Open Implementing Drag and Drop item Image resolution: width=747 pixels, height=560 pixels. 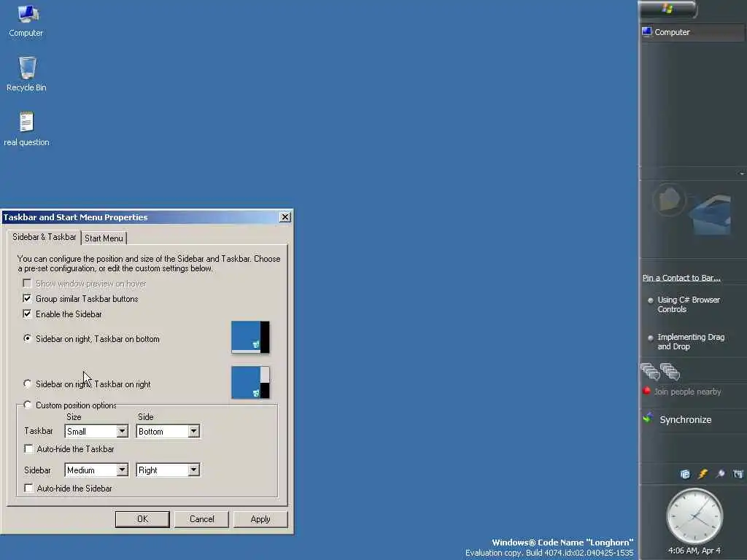click(691, 342)
